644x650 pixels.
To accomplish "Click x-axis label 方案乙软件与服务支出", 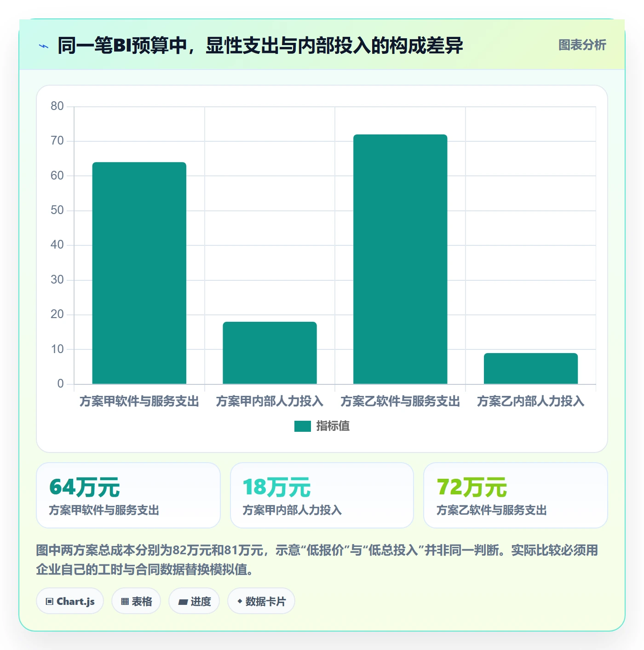I will tap(400, 401).
